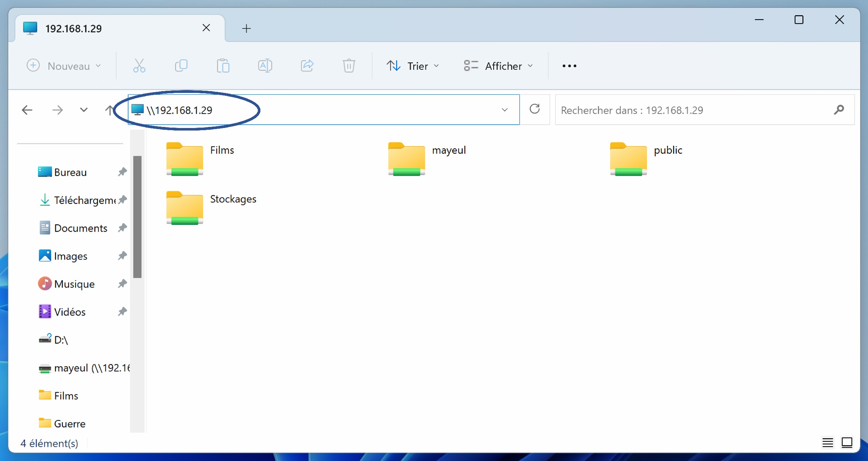Screen dimensions: 868x461
Task: Click the Rename icon
Action: click(x=265, y=66)
